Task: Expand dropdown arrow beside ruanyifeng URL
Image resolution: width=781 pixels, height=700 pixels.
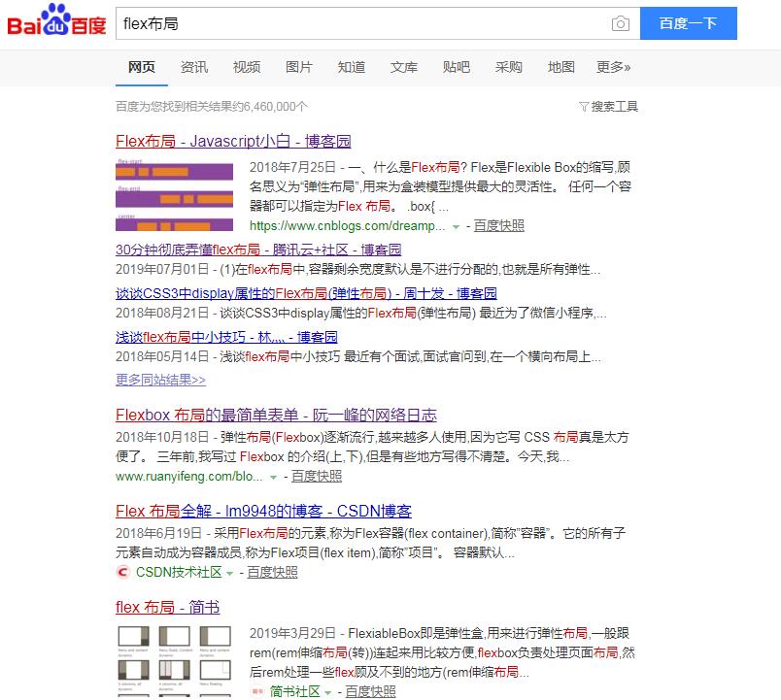Action: [273, 478]
